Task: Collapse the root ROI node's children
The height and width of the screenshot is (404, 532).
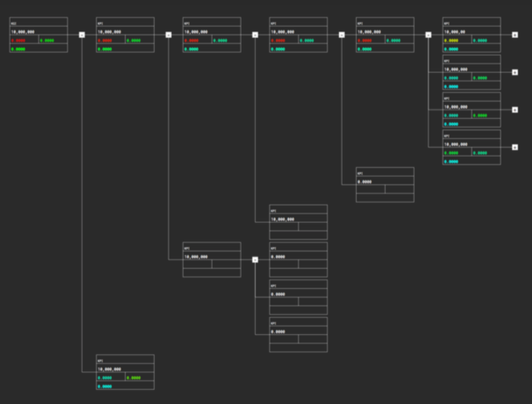Action: (x=82, y=34)
